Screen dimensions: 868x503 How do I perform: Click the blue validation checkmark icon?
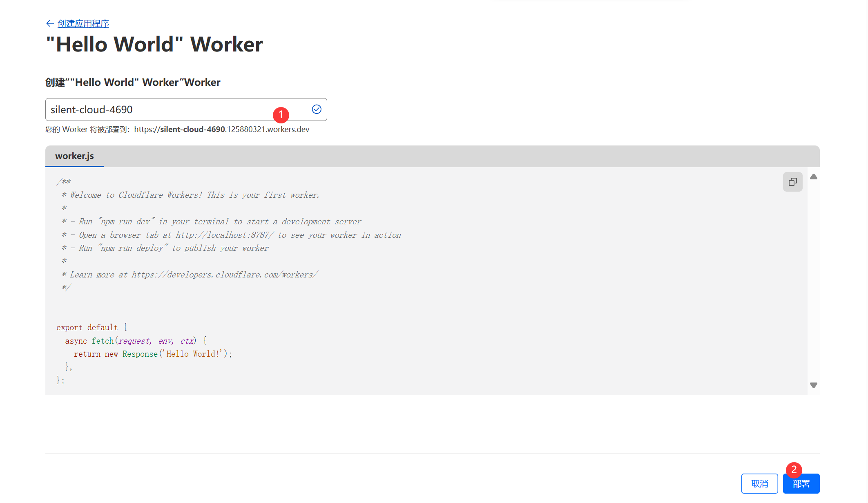(317, 109)
